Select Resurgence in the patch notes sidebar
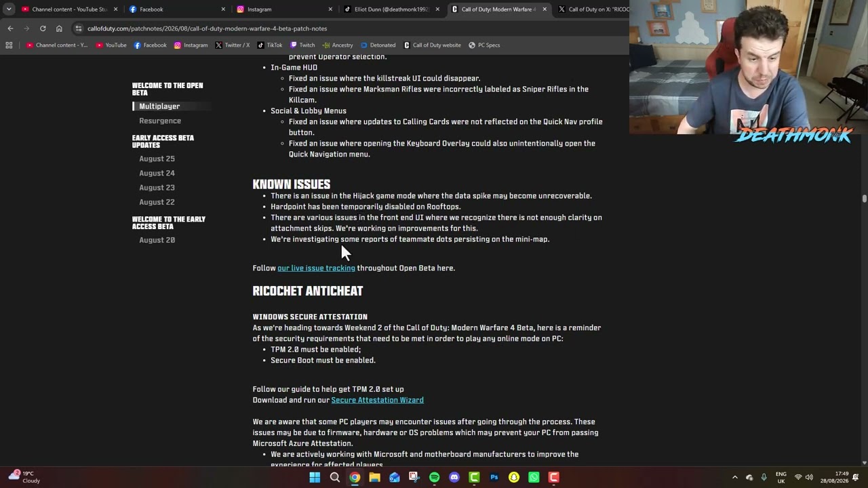Screen dimensions: 868x488 tap(160, 121)
